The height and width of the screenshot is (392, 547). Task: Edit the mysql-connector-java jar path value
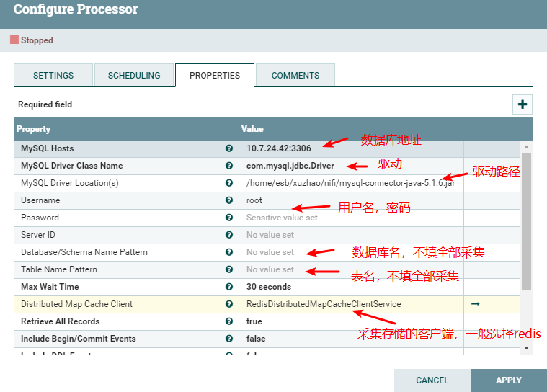point(351,183)
